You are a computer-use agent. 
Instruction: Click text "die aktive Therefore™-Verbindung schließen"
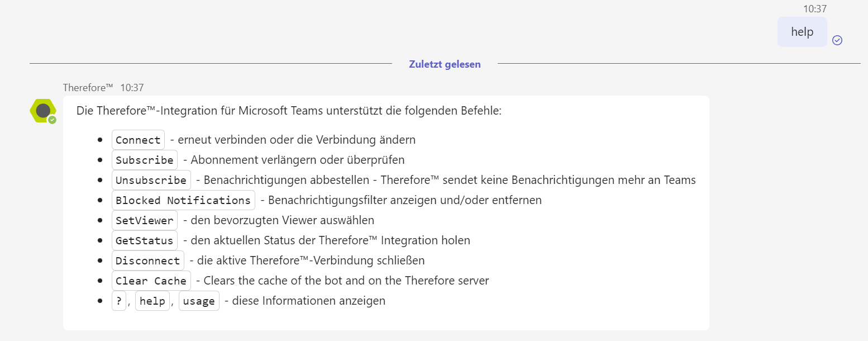(311, 261)
